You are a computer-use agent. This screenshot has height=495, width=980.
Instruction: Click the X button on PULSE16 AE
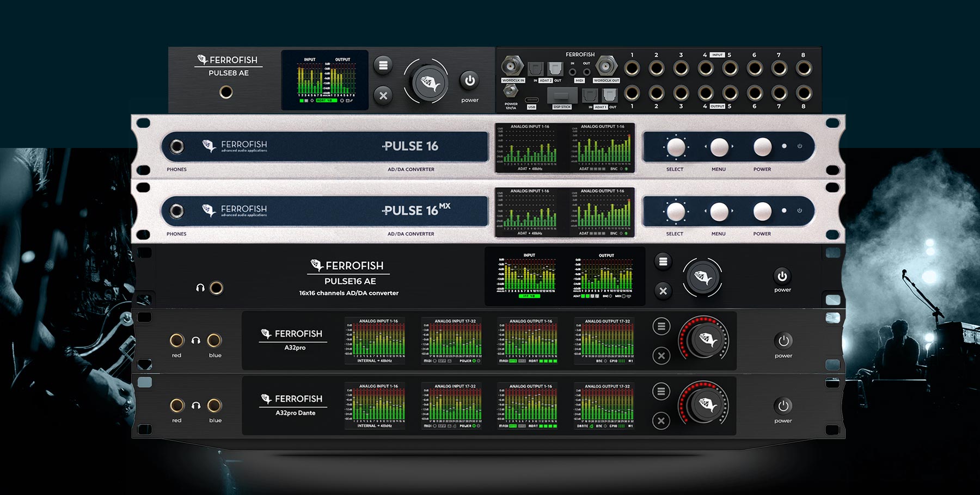point(663,291)
